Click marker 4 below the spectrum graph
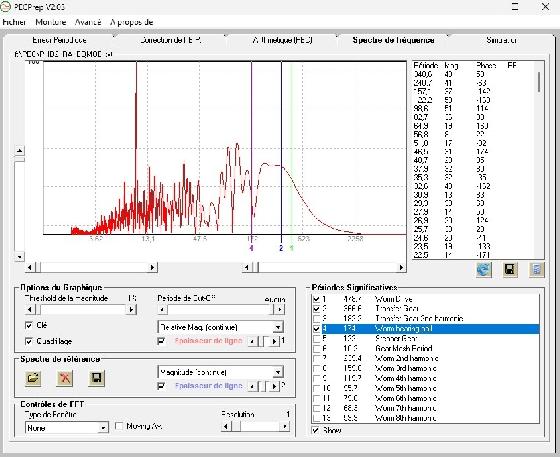The image size is (560, 457). pos(251,248)
